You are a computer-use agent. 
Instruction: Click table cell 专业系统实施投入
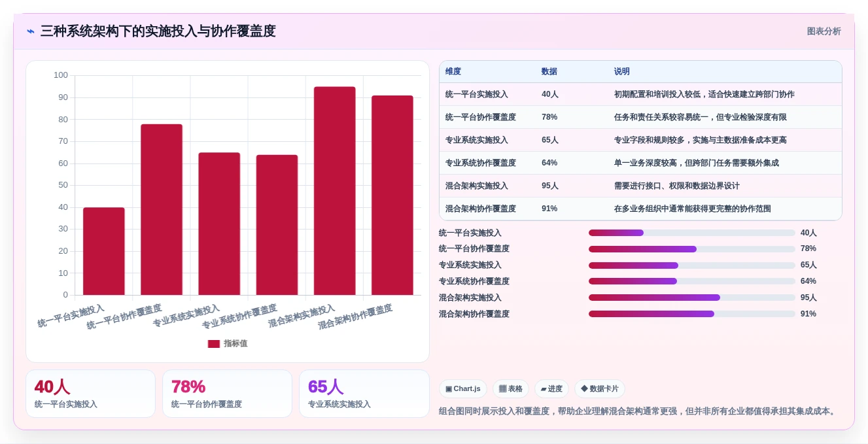pyautogui.click(x=477, y=140)
